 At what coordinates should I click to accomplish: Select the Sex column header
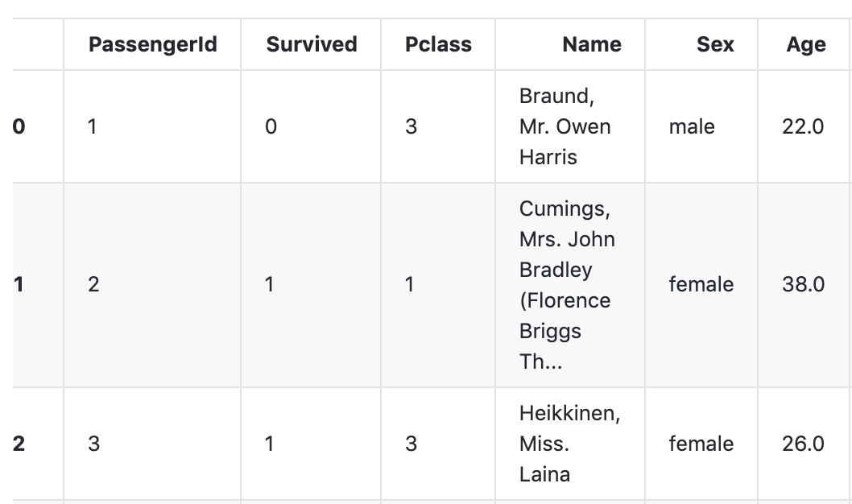tap(715, 44)
